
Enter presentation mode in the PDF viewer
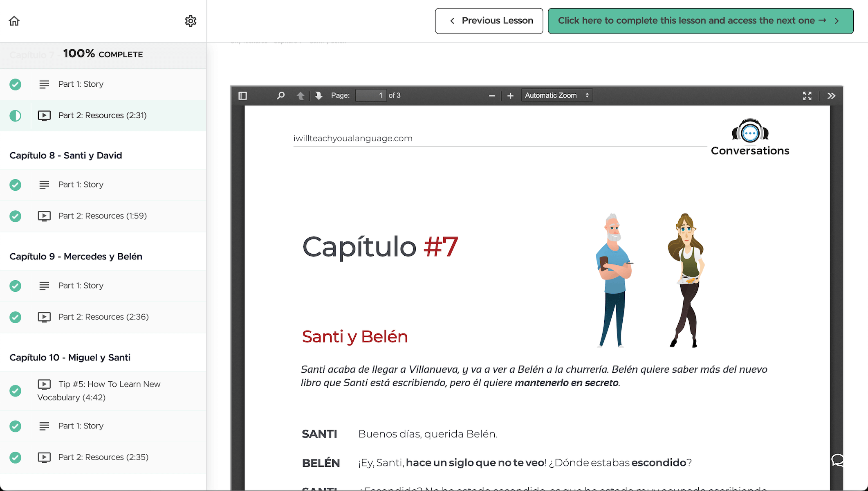click(807, 95)
